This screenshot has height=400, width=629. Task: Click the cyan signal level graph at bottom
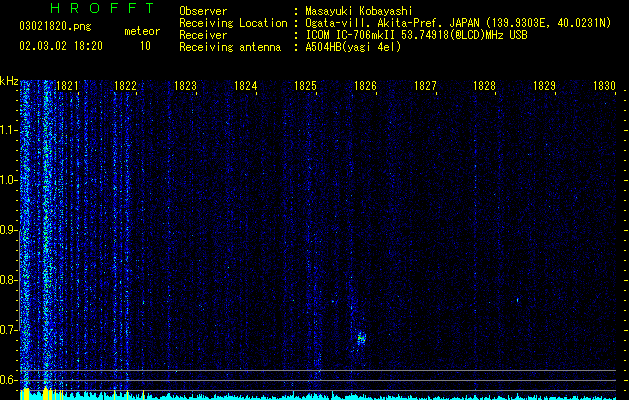(318, 396)
